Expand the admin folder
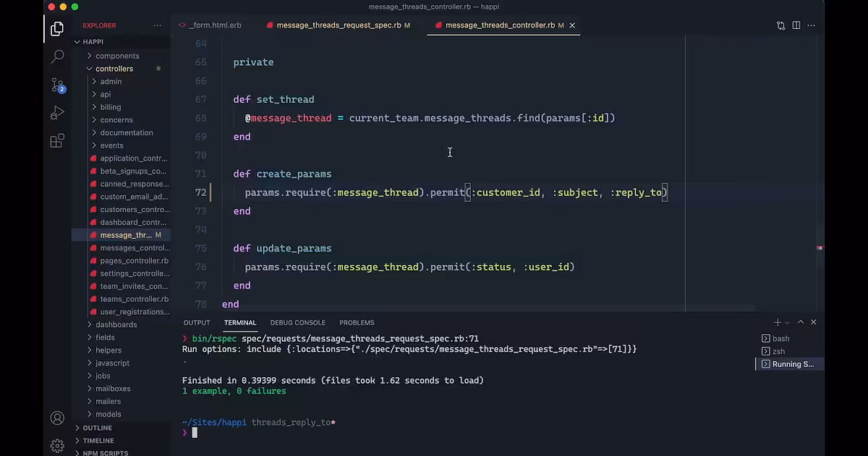868x456 pixels. click(x=111, y=82)
